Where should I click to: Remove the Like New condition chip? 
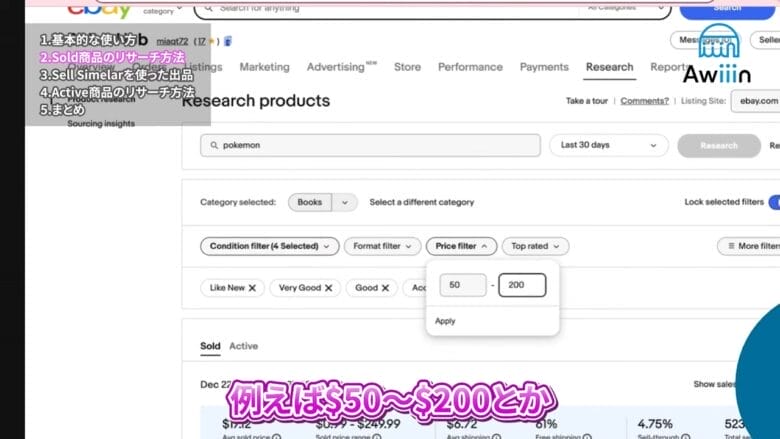[252, 288]
